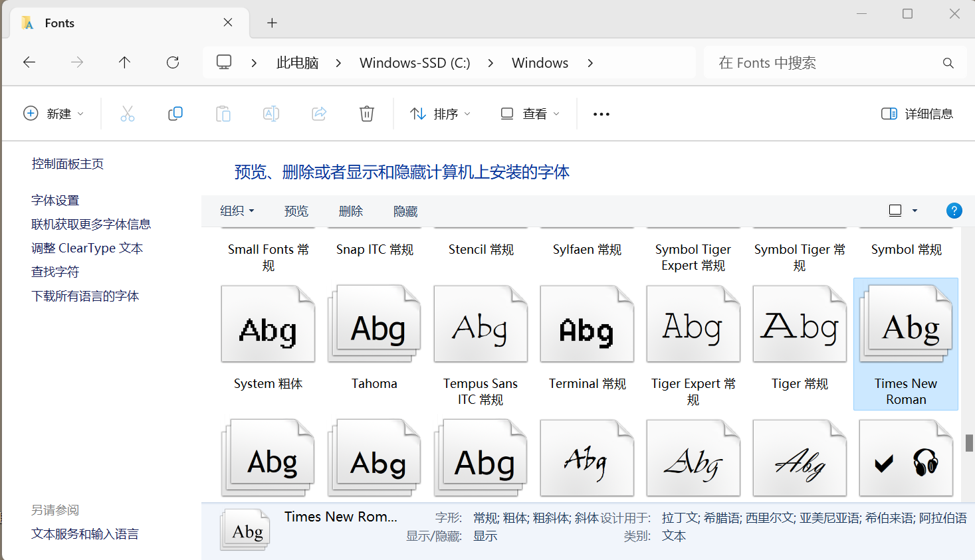Screen dimensions: 975x560
Task: Go forward with the forward arrow
Action: coord(77,62)
